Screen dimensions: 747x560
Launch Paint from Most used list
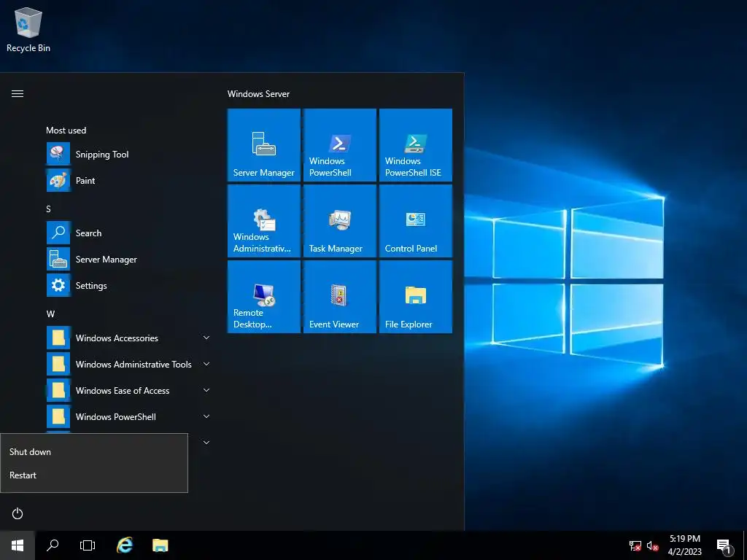pyautogui.click(x=128, y=181)
